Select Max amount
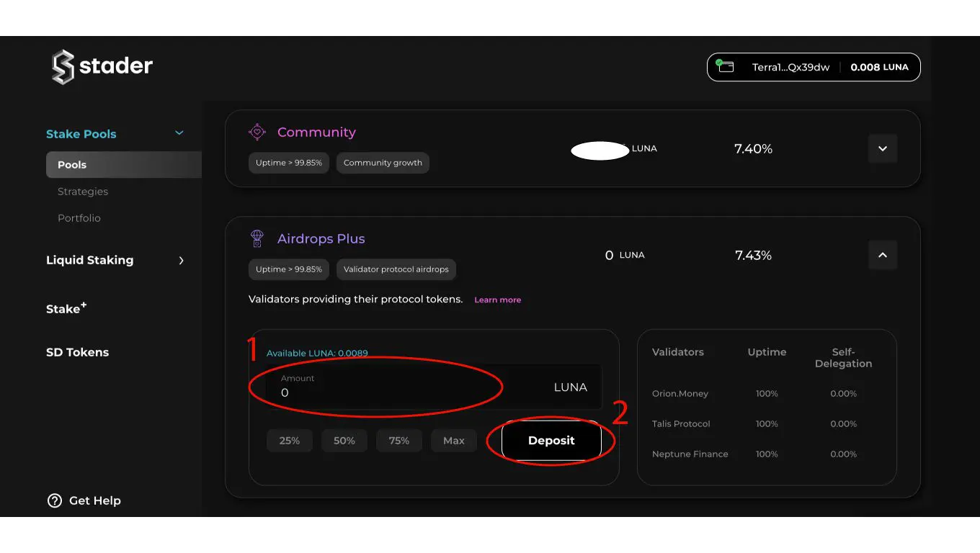 point(454,441)
